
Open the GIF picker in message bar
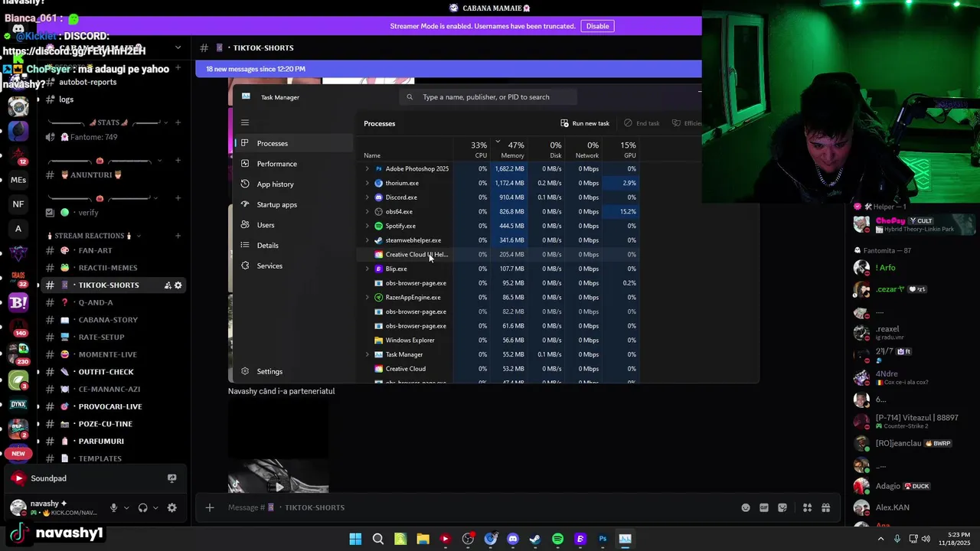click(x=763, y=507)
